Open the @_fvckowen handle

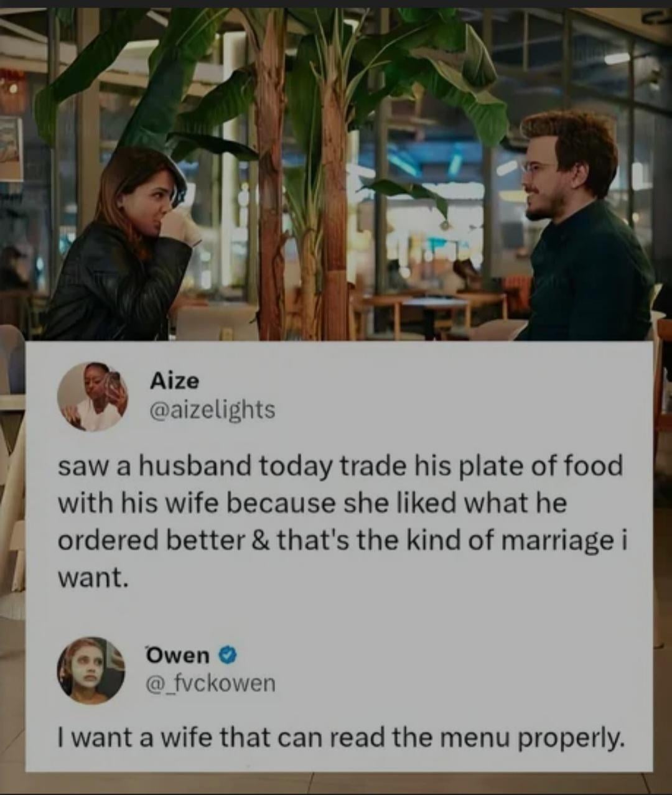click(x=210, y=683)
